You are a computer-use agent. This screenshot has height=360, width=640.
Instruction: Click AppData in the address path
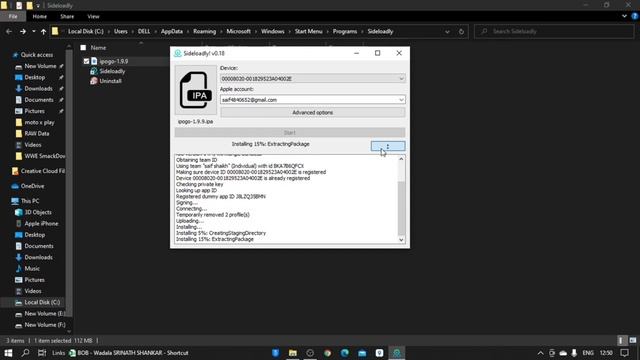171,31
